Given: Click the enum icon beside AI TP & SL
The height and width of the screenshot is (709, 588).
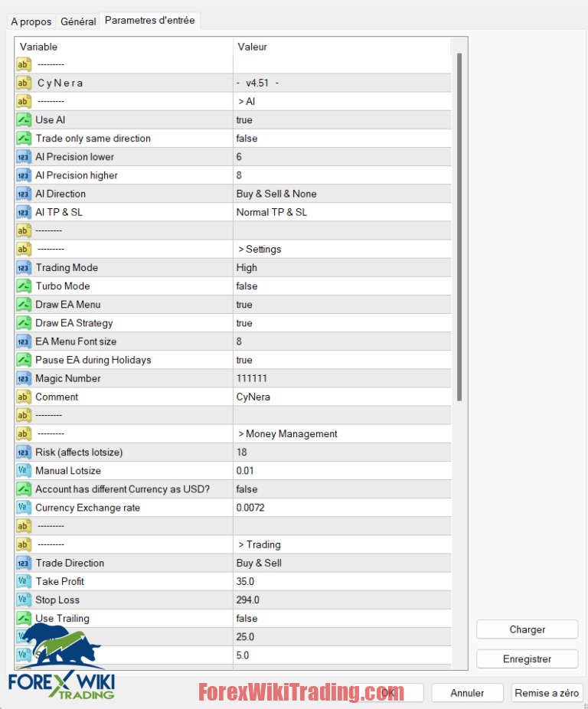Looking at the screenshot, I should tap(24, 213).
